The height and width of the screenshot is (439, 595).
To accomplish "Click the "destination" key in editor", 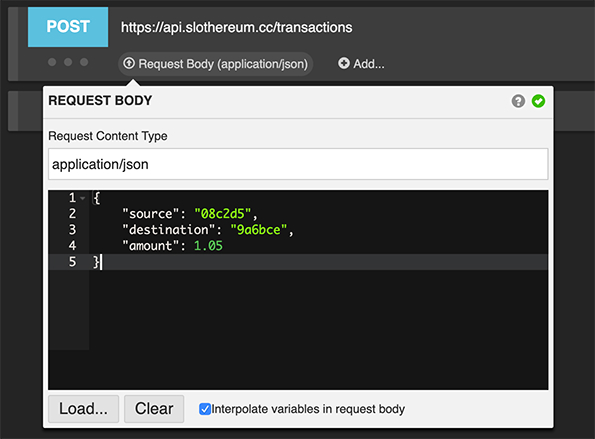I will pyautogui.click(x=169, y=230).
